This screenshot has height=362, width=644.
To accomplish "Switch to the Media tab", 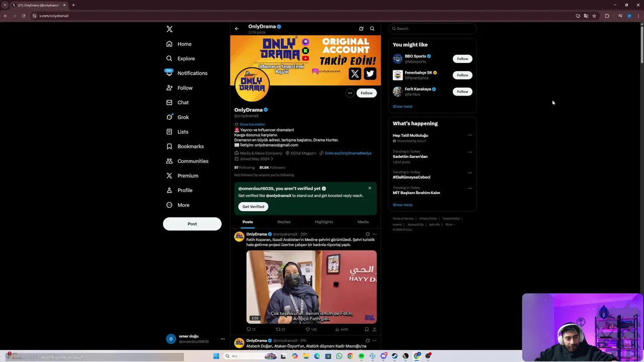I will (x=363, y=222).
